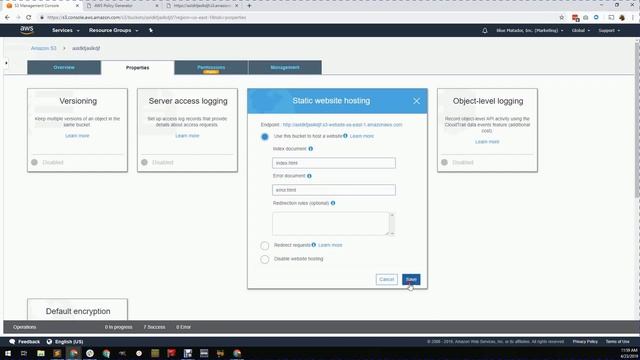640x360 pixels.
Task: Open the Privacy Policy link
Action: 585,342
